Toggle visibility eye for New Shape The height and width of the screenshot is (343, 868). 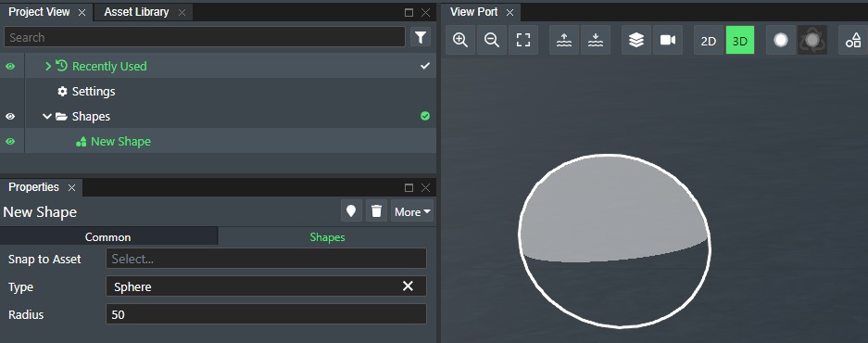(10, 142)
